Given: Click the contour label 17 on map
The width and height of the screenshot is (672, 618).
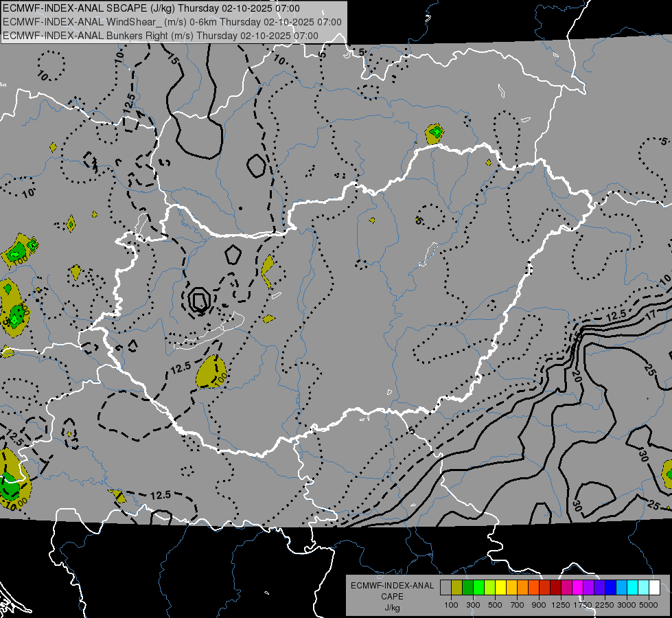Looking at the screenshot, I should [x=651, y=315].
